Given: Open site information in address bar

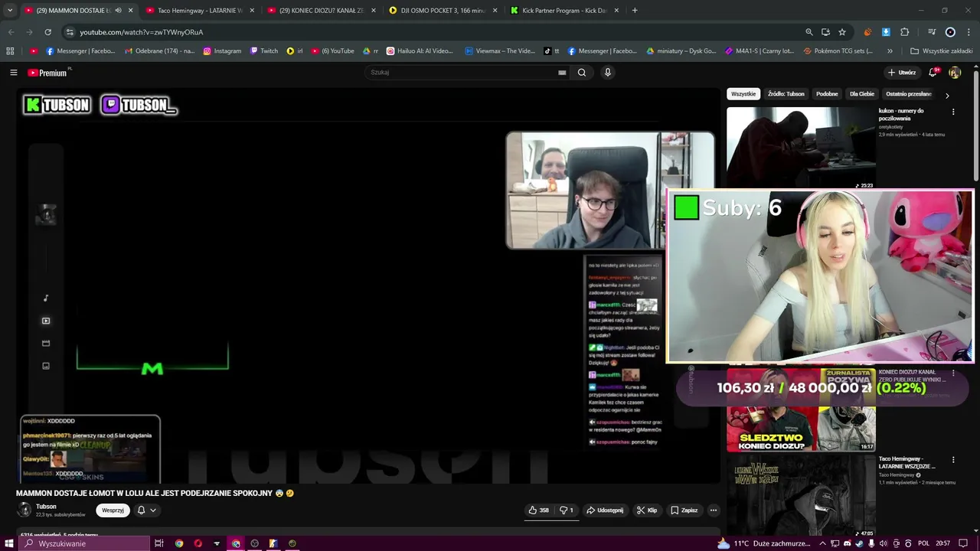Looking at the screenshot, I should [70, 32].
